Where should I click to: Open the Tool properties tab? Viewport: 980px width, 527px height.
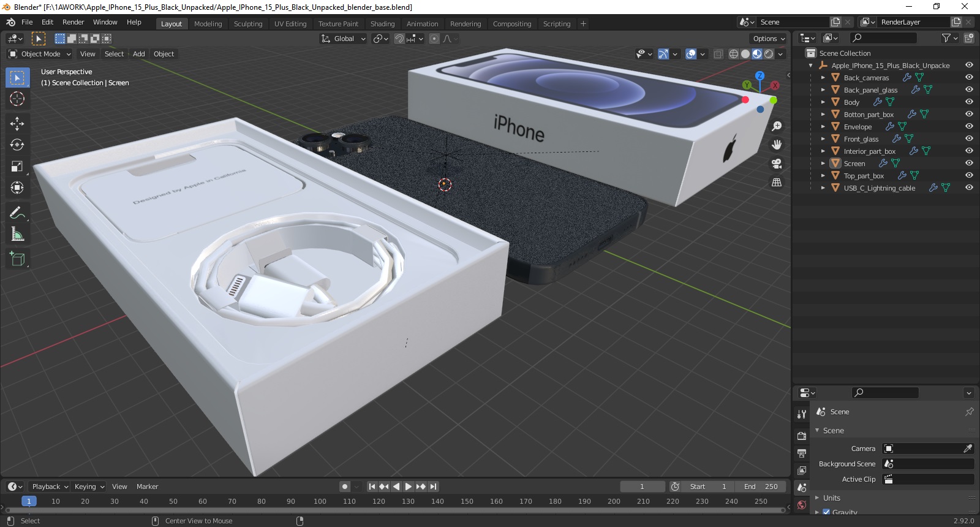click(802, 414)
